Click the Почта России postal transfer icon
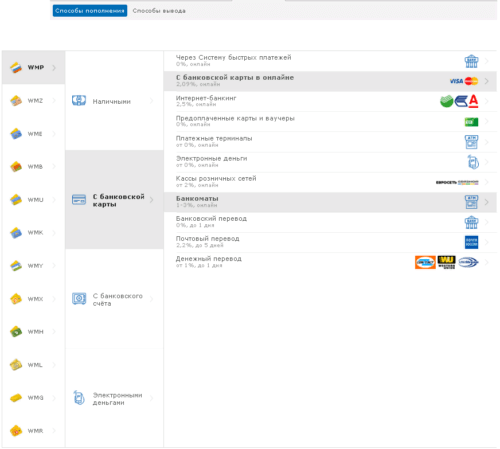500x449 pixels. (471, 242)
